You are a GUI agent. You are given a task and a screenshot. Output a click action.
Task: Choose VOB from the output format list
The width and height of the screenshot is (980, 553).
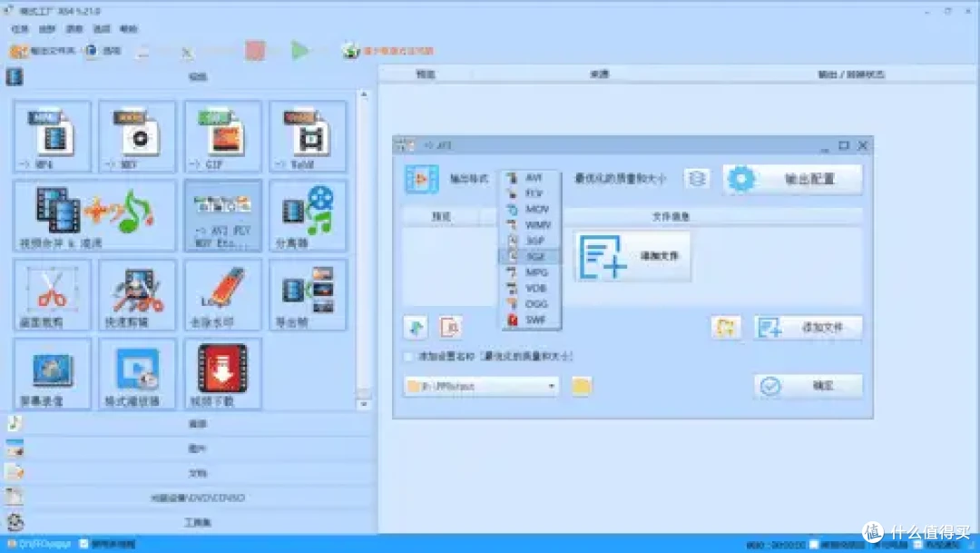point(530,289)
